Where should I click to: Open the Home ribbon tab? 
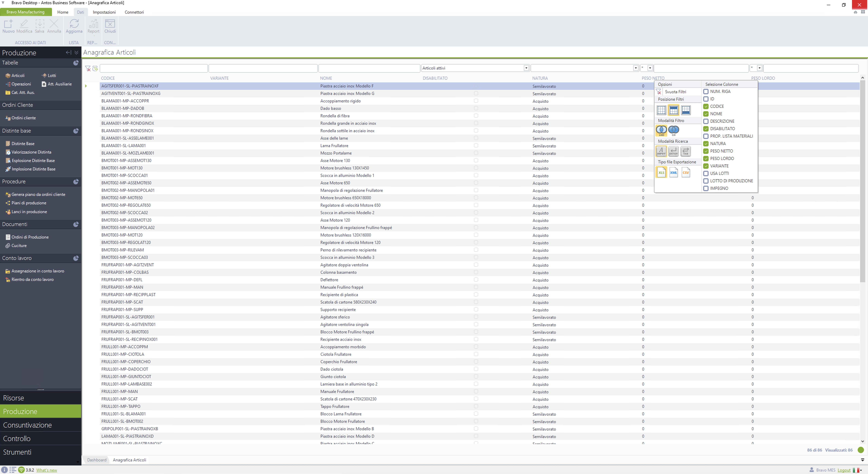click(x=63, y=12)
